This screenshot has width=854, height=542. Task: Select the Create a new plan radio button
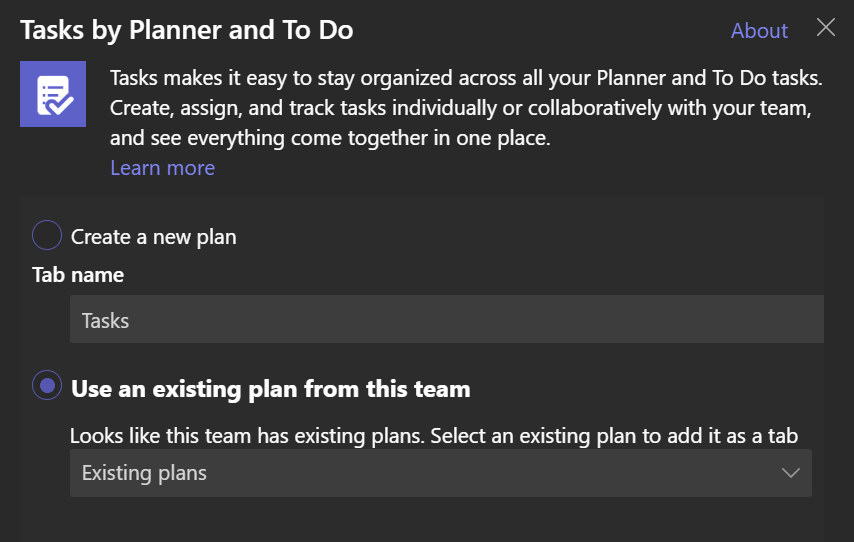click(x=47, y=235)
